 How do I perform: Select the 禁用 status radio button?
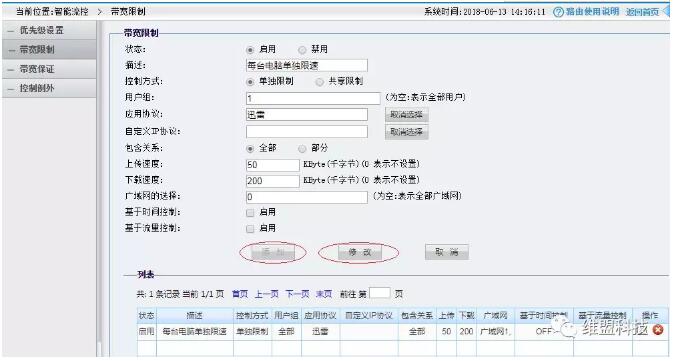pyautogui.click(x=302, y=50)
